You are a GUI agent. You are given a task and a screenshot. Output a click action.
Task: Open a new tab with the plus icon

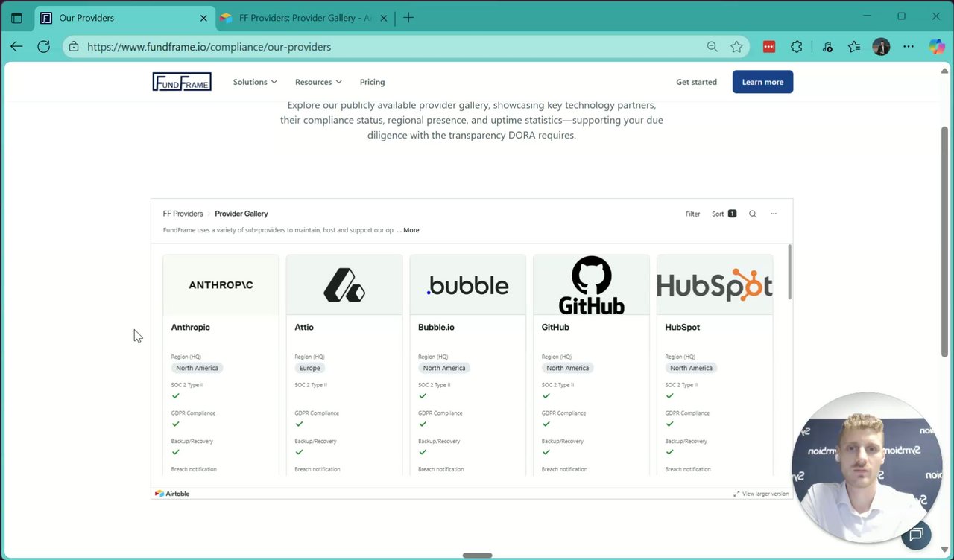(408, 18)
